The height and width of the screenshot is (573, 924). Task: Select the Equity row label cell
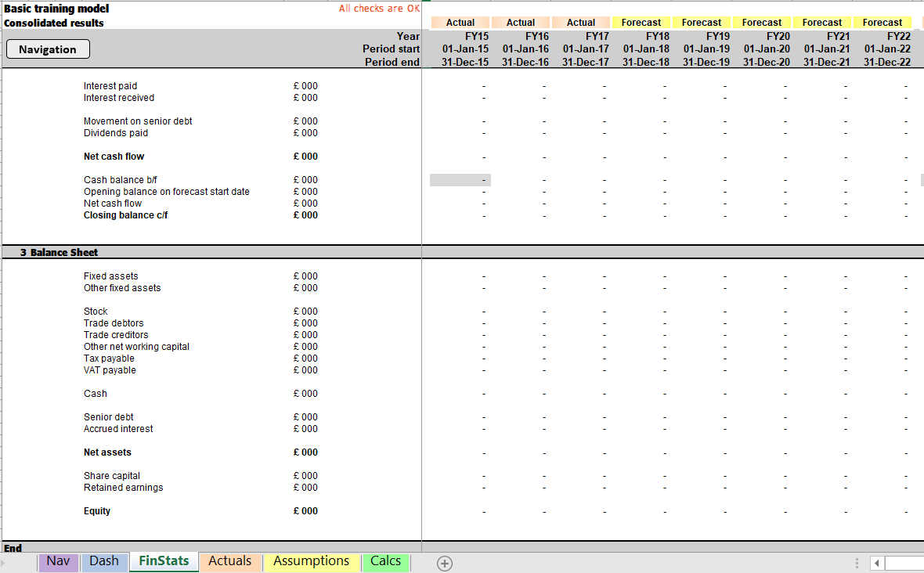click(x=97, y=510)
